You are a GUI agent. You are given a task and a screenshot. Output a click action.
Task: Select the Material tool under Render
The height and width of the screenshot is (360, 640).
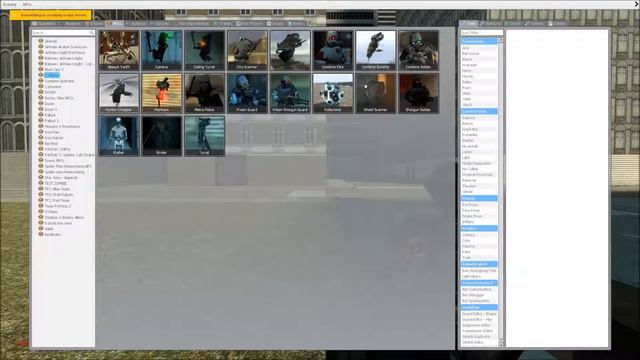tap(479, 246)
